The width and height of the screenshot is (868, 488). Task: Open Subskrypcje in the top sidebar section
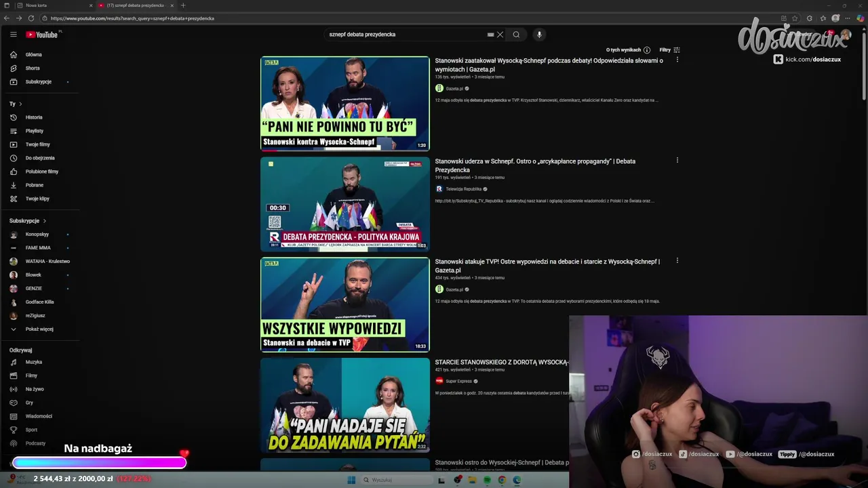39,82
